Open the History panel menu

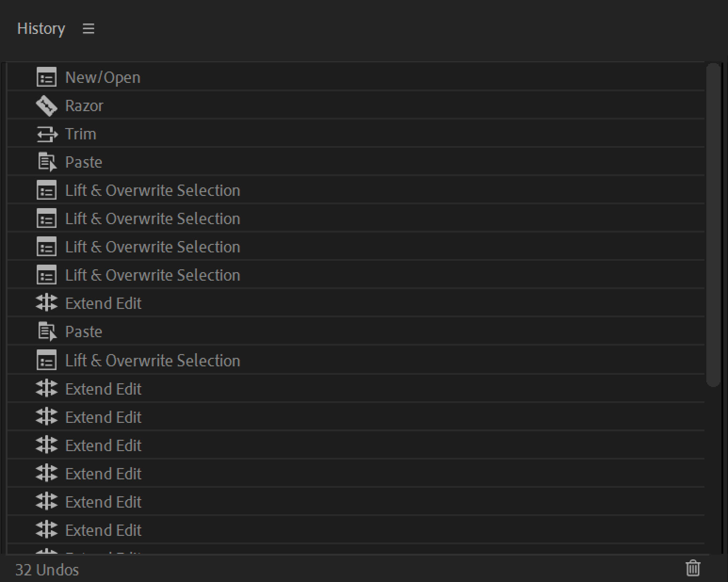[89, 29]
